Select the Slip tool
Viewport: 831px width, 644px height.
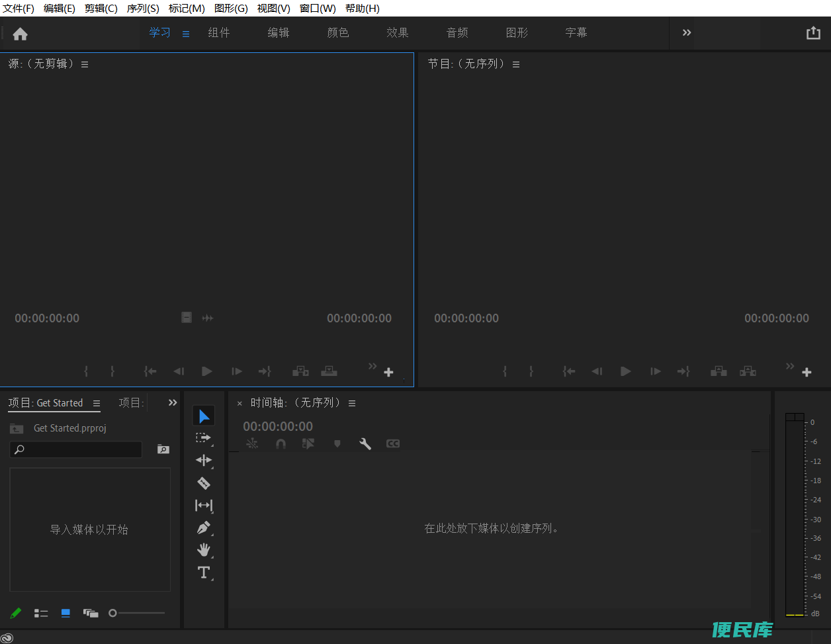tap(204, 506)
